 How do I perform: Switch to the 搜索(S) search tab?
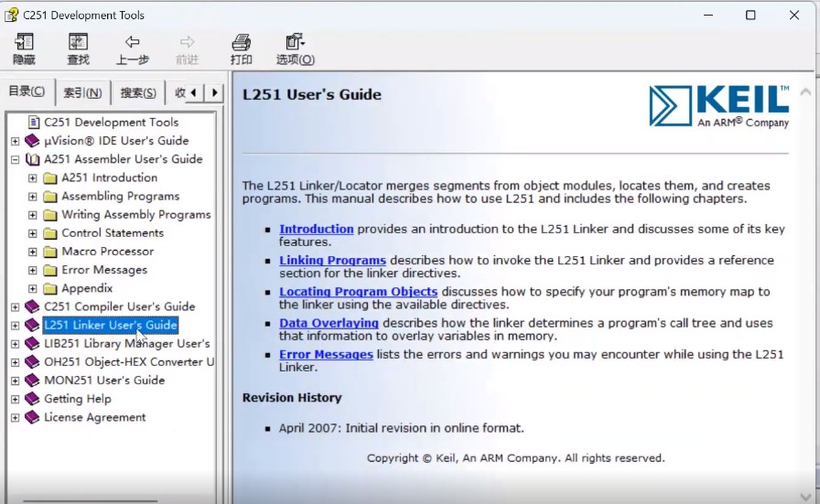pyautogui.click(x=138, y=93)
